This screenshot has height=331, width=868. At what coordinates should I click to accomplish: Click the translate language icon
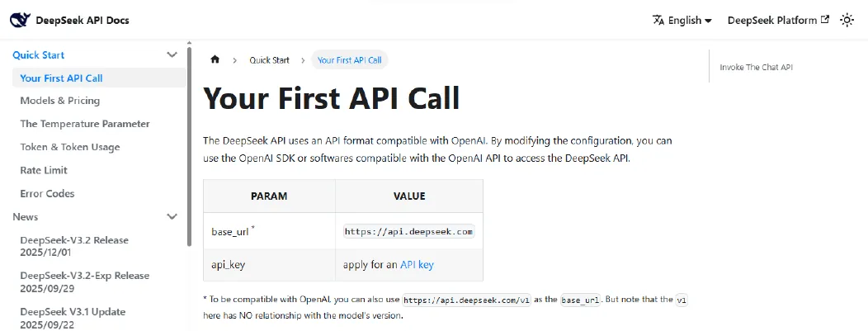(658, 21)
